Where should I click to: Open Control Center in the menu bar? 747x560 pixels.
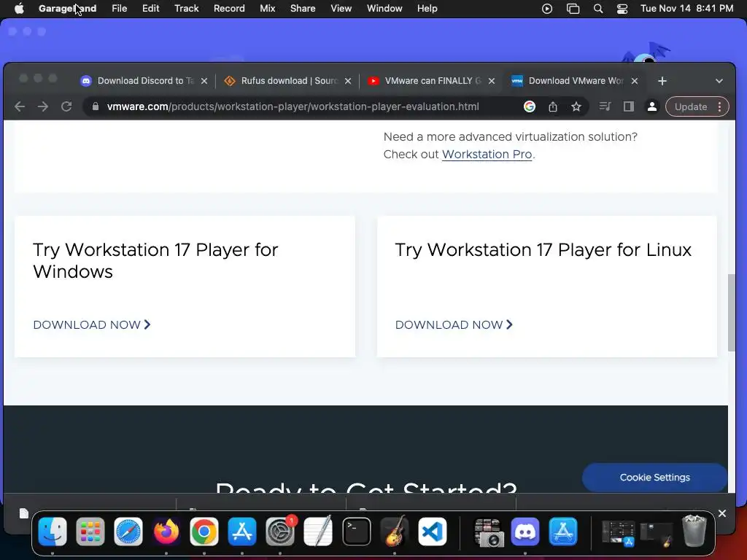(622, 9)
